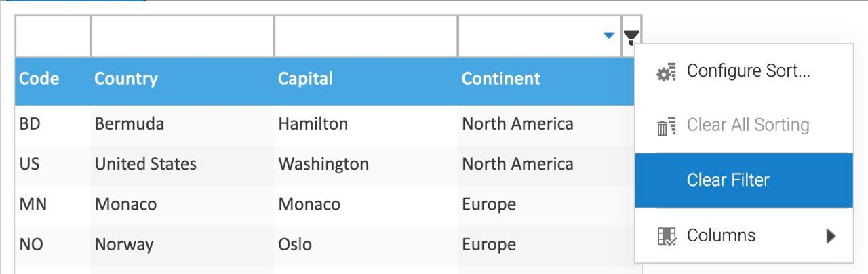Select the Bermuda row
Image resolution: width=868 pixels, height=274 pixels.
[x=324, y=124]
